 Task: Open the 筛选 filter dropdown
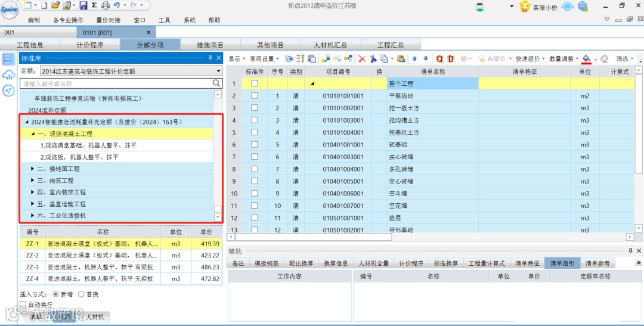625,59
